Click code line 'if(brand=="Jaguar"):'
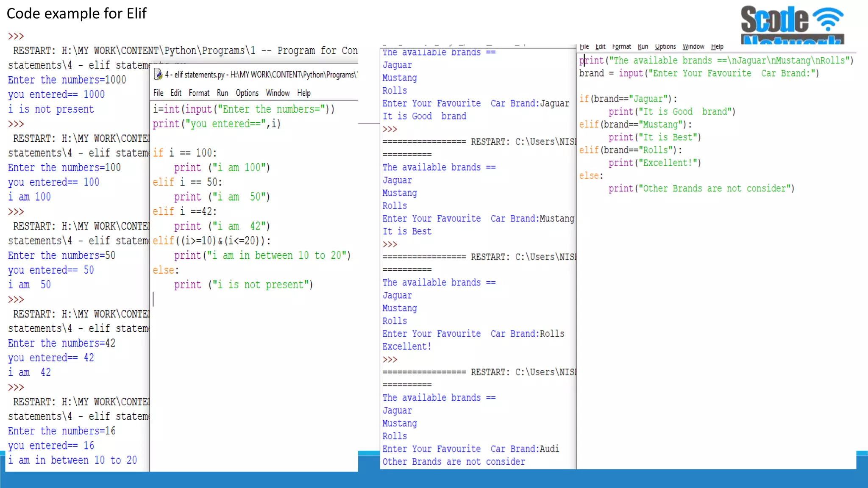This screenshot has width=868, height=488. pos(628,99)
